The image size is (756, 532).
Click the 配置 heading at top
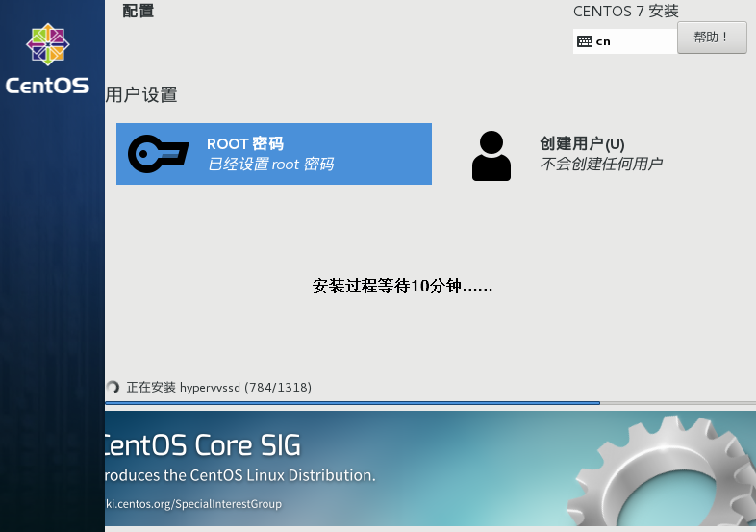coord(139,12)
